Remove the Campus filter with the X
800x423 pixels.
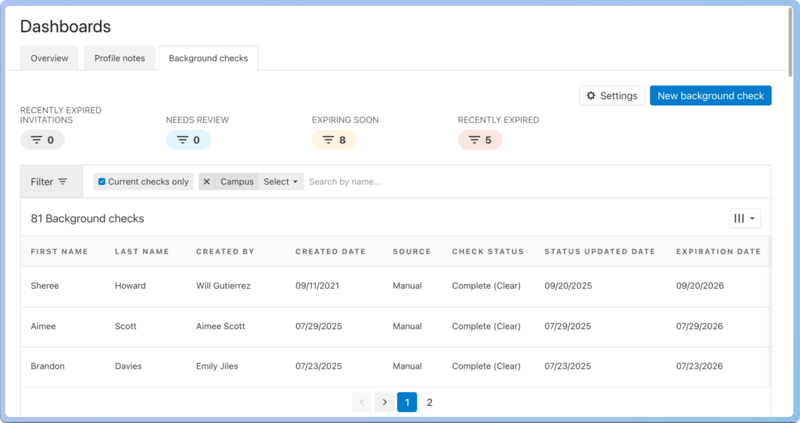tap(207, 182)
